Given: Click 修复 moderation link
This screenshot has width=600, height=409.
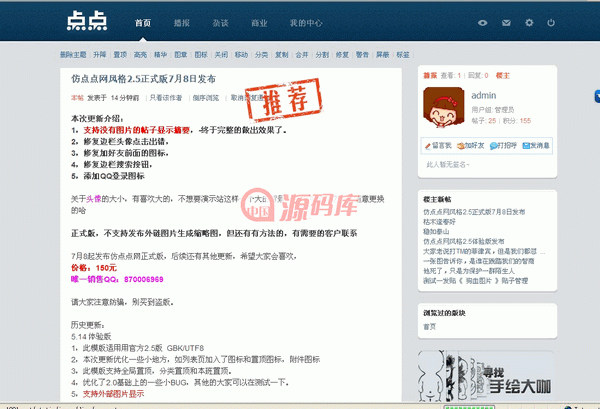Looking at the screenshot, I should [342, 55].
